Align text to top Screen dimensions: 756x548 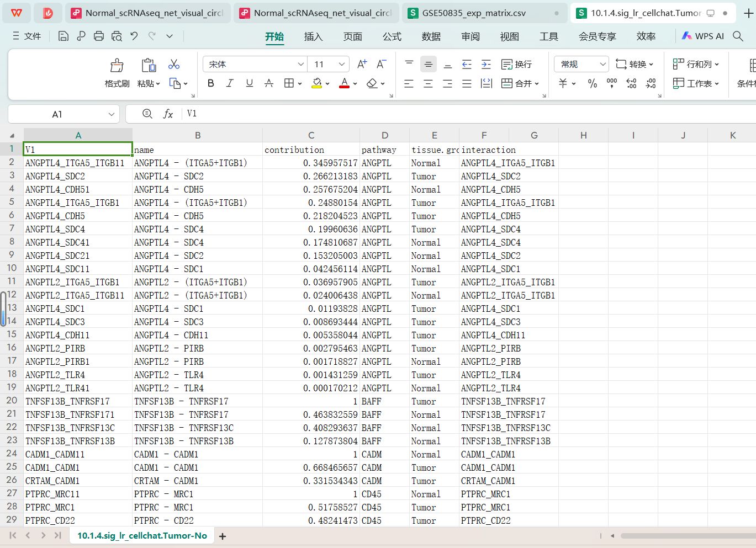click(409, 64)
